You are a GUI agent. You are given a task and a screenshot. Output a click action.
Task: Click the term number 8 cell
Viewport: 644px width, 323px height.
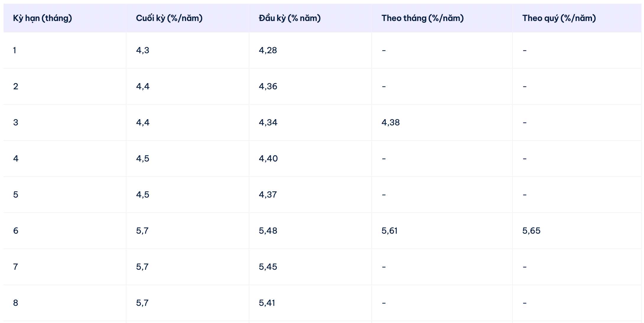pyautogui.click(x=16, y=303)
